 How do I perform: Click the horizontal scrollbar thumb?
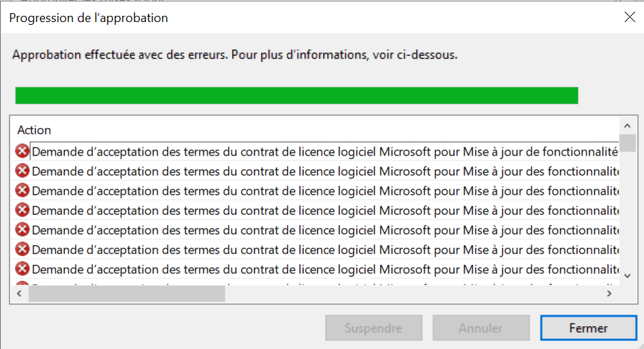(x=127, y=293)
